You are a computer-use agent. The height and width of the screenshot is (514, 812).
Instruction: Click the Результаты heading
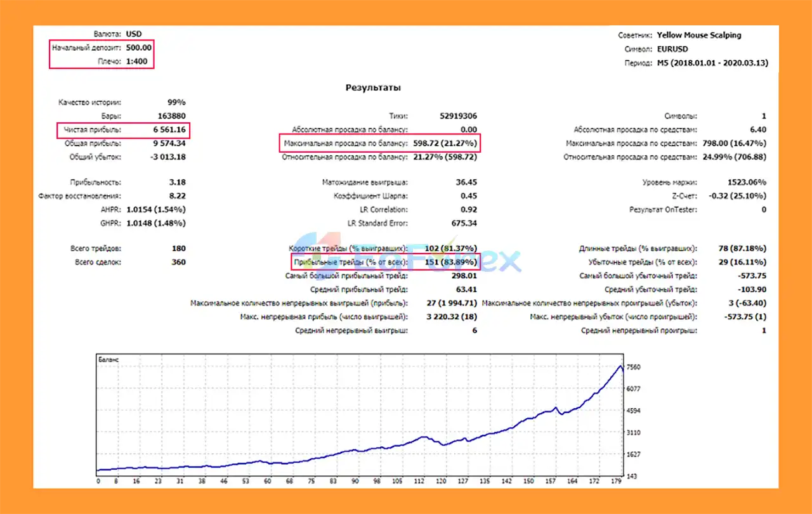(373, 87)
